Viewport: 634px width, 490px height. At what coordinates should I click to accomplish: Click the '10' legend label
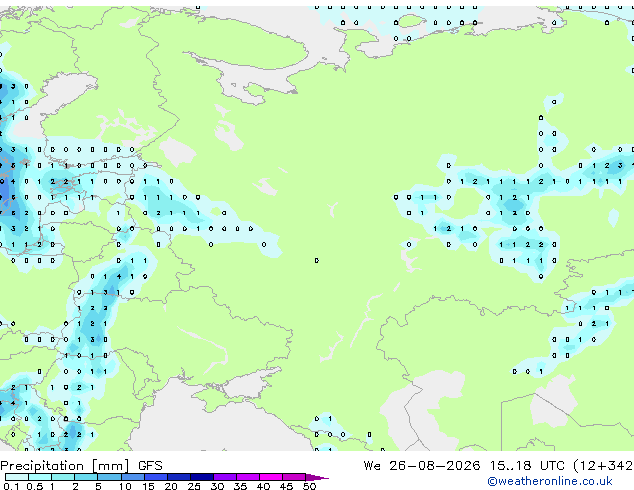pos(125,486)
